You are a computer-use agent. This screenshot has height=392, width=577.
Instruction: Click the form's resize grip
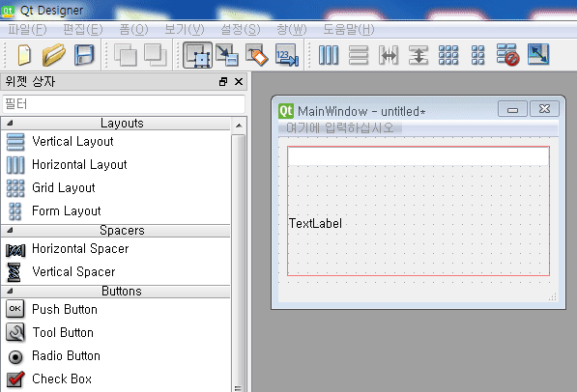(x=553, y=297)
